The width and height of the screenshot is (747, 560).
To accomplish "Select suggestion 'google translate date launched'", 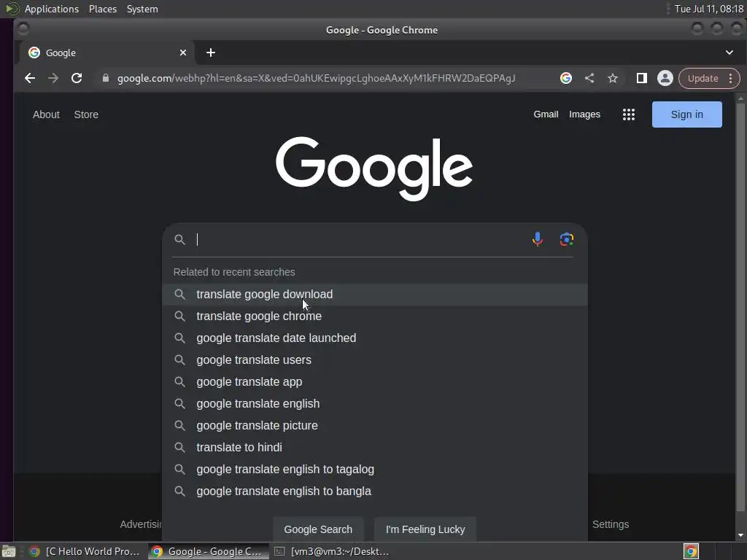I will click(374, 338).
